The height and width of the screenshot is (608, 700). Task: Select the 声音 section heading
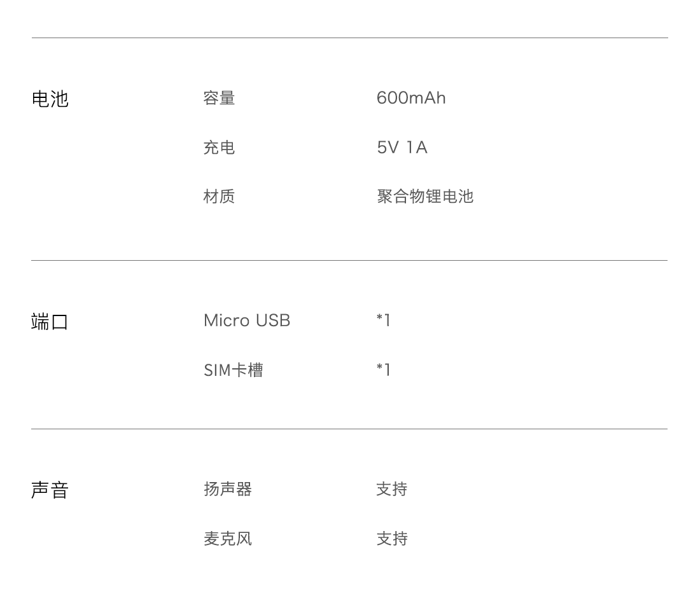pos(50,490)
